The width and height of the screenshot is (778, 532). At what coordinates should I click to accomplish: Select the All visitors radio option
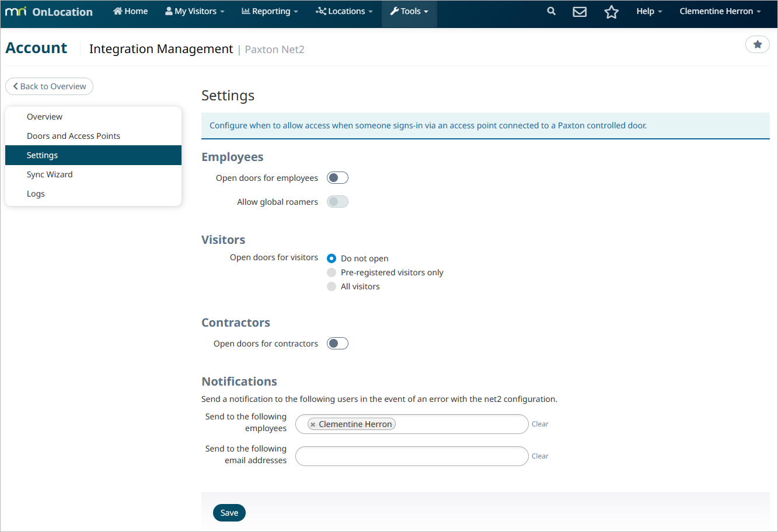[x=332, y=286]
